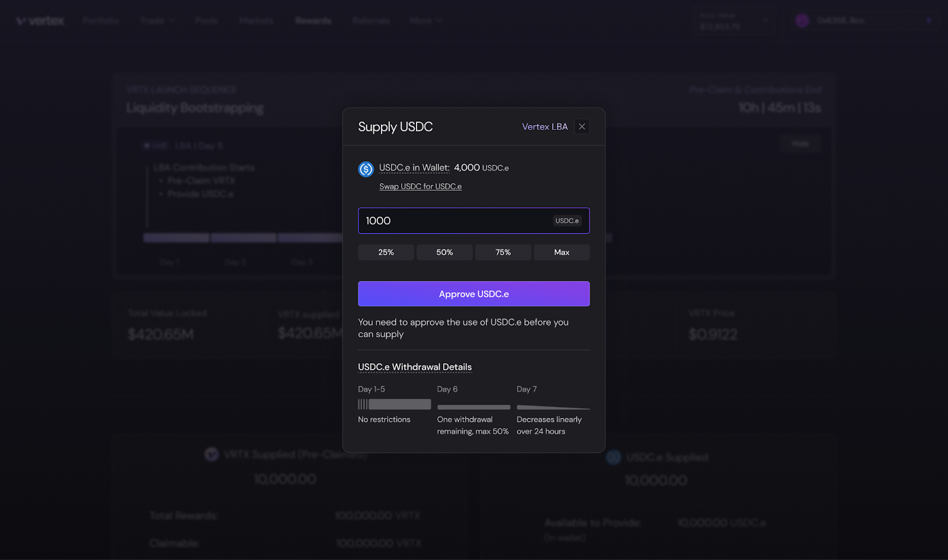
Task: Select the 25% amount preset
Action: [x=386, y=252]
